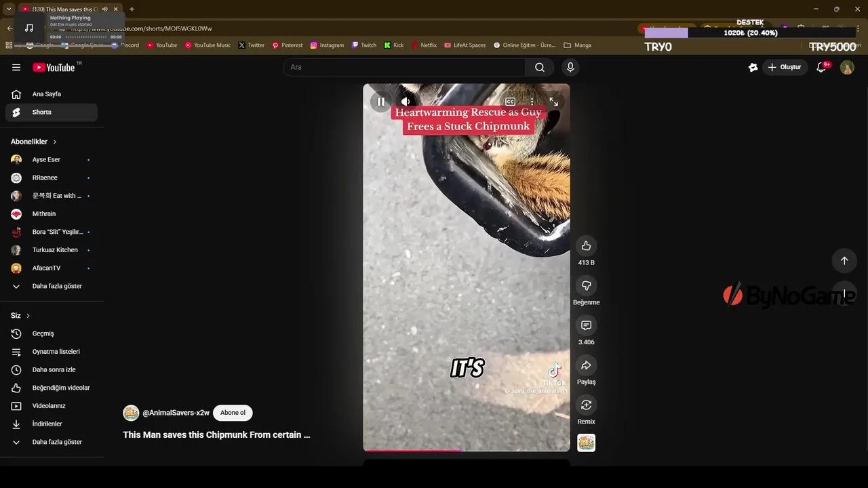Show more subscriptions below AfacanTV
This screenshot has width=868, height=488.
point(52,286)
